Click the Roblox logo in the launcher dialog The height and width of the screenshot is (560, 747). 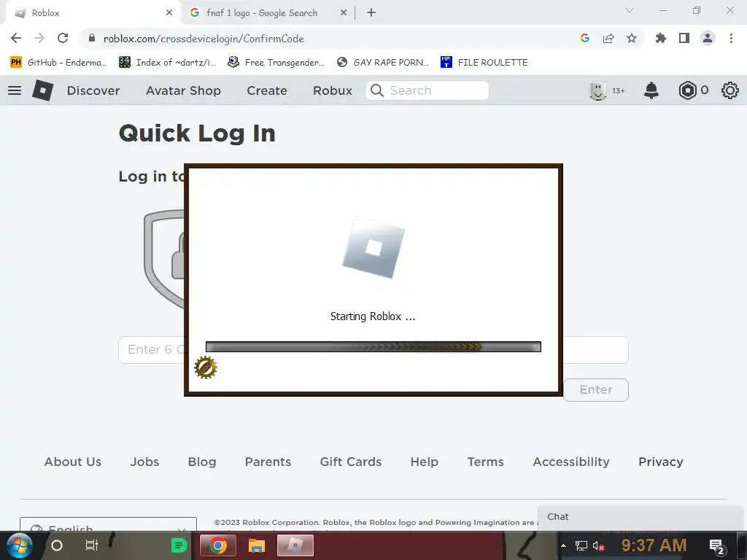tap(373, 247)
